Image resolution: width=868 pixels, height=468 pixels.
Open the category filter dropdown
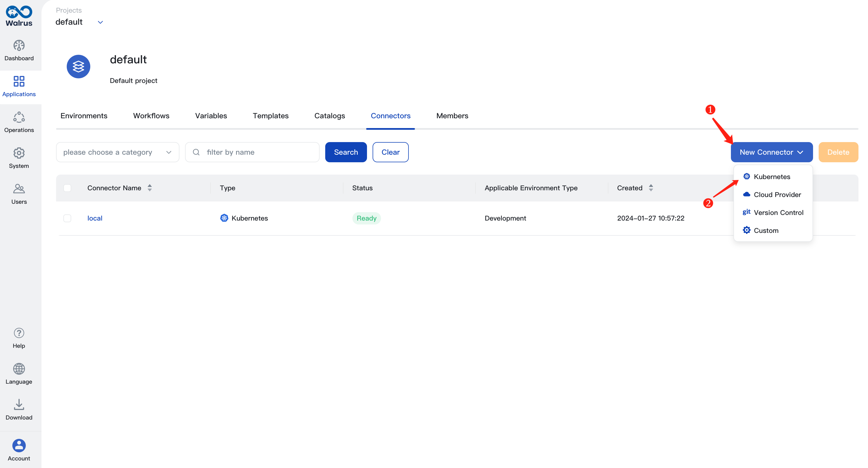tap(117, 152)
